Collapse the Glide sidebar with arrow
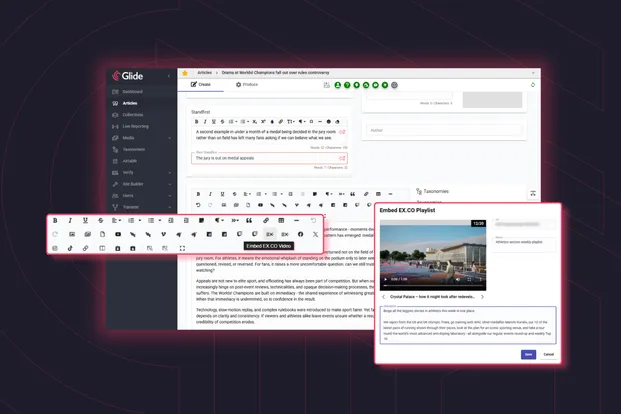Viewport: 621px width, 414px height. pyautogui.click(x=169, y=76)
